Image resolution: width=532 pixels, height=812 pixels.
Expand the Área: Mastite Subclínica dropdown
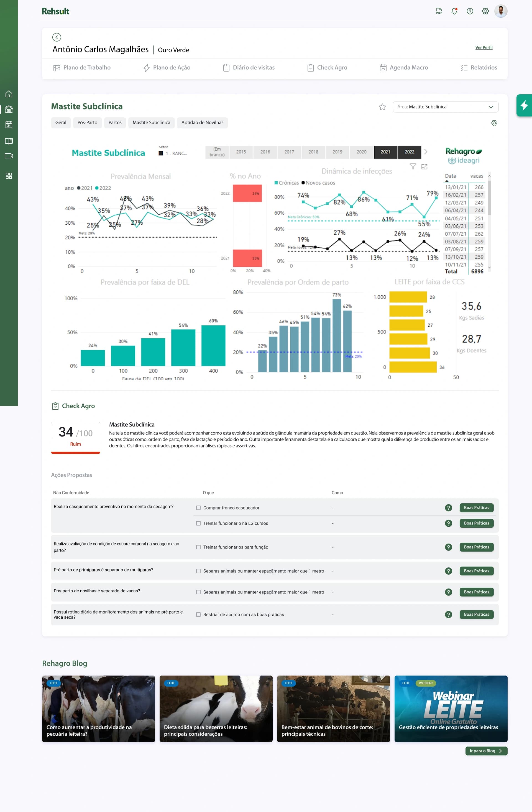pos(446,107)
